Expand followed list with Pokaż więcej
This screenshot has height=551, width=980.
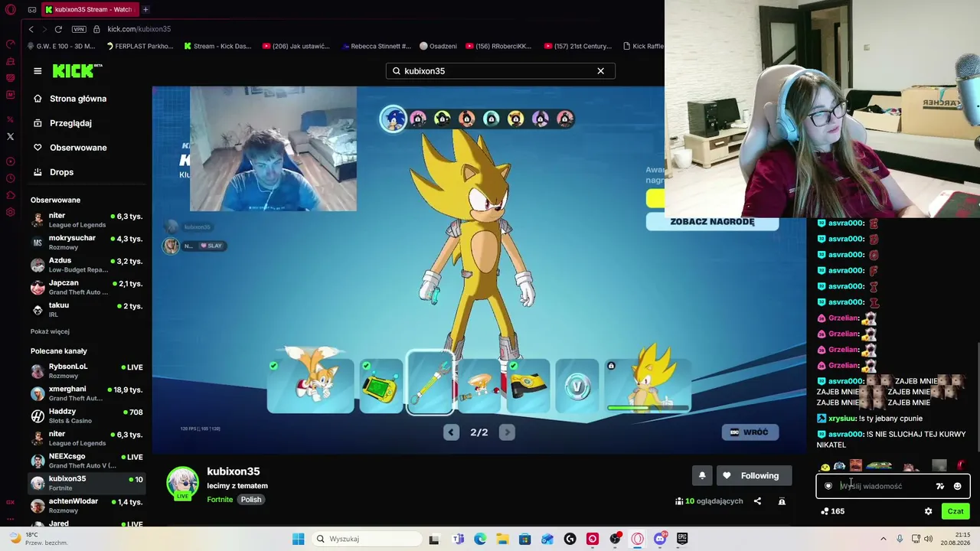pyautogui.click(x=50, y=331)
